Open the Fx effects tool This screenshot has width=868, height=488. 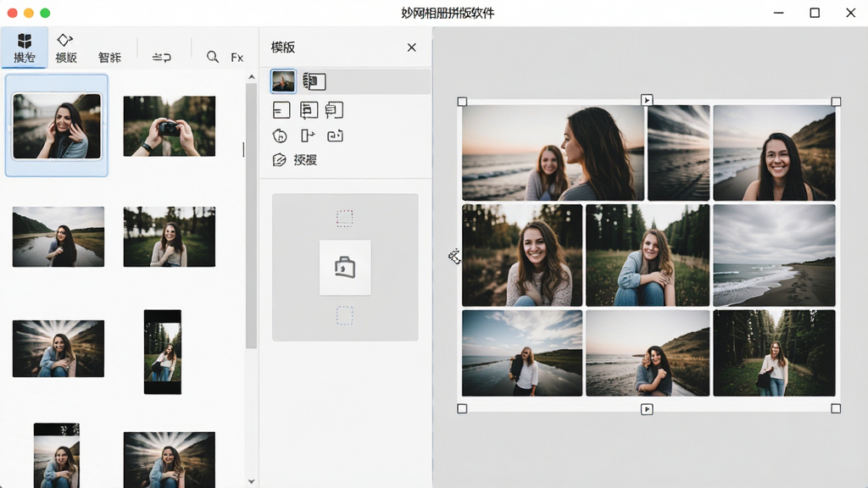[237, 57]
